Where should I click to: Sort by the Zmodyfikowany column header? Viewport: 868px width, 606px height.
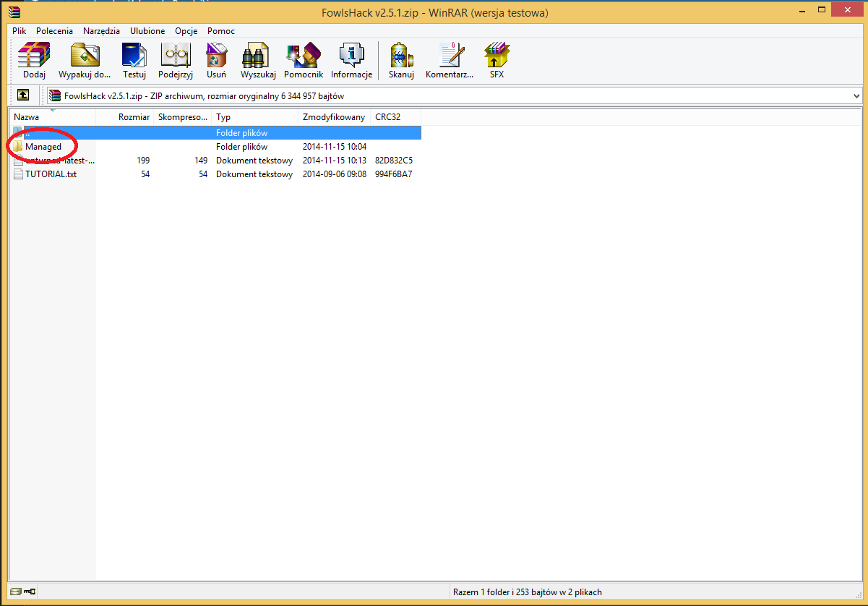[x=334, y=117]
